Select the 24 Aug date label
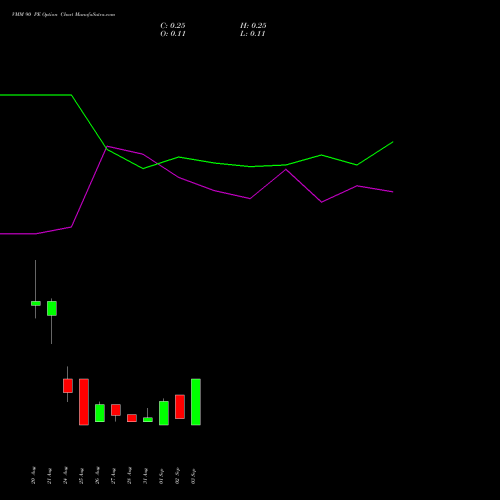 pyautogui.click(x=65, y=476)
